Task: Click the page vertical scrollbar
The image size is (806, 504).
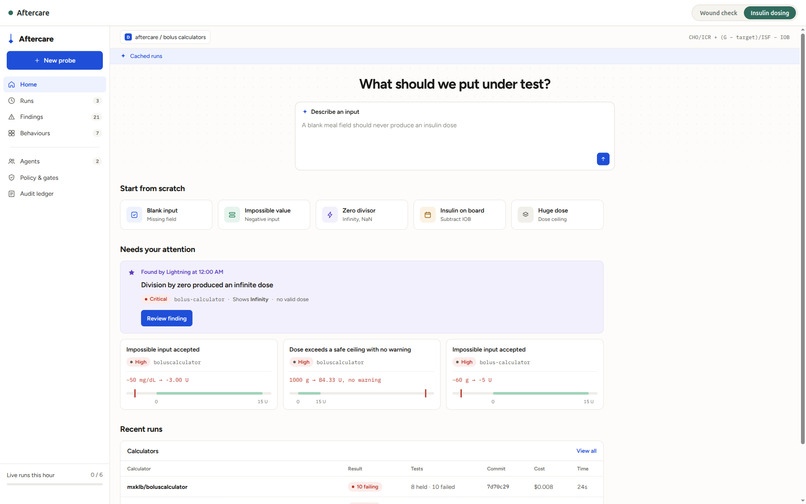Action: (802, 237)
